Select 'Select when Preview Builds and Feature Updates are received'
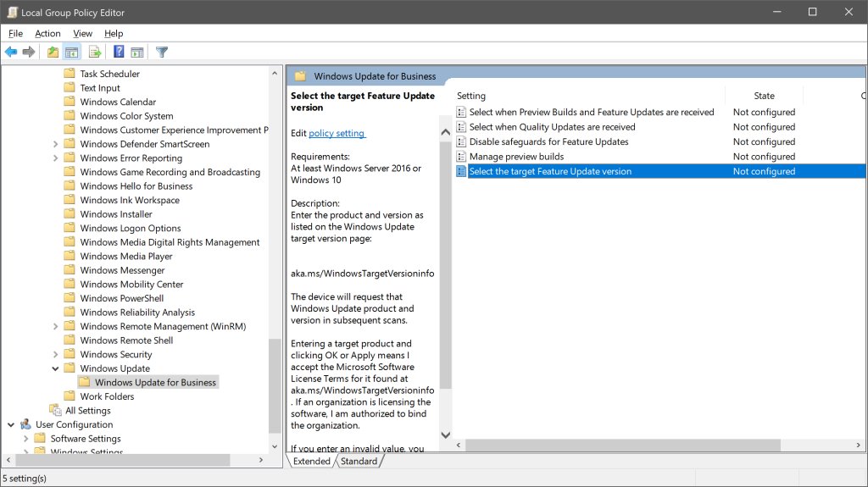 coord(591,112)
